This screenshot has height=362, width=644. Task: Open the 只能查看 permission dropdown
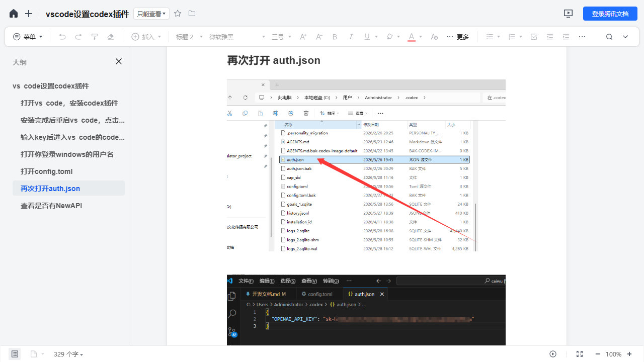click(x=151, y=14)
